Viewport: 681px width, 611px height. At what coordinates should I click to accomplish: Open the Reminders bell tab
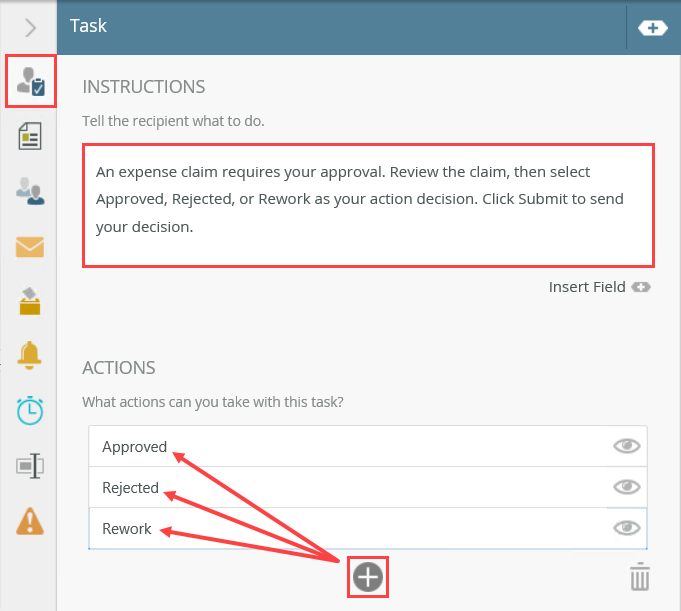tap(30, 355)
